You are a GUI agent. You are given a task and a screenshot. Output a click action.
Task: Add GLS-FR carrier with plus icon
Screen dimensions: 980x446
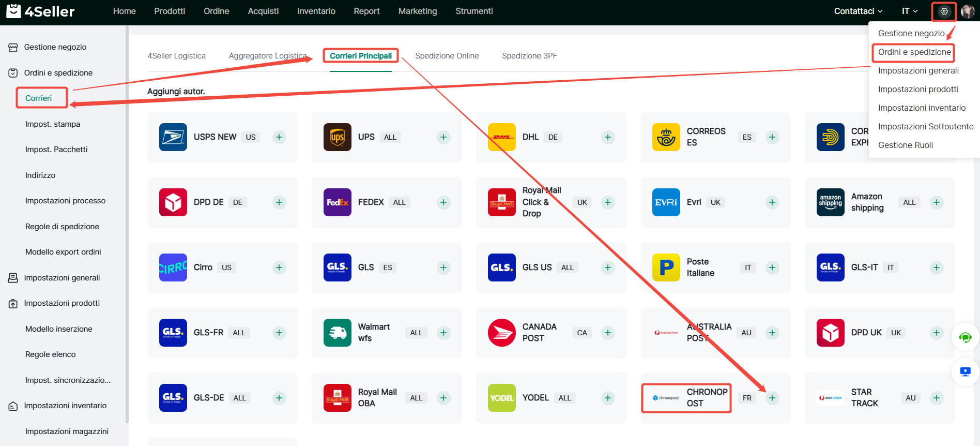point(279,333)
